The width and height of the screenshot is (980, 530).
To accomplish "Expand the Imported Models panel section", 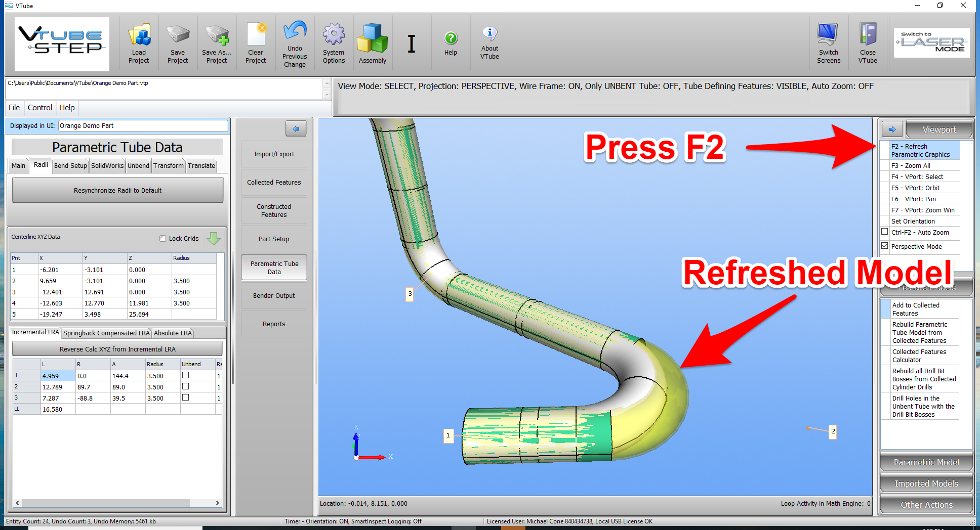I will point(926,483).
